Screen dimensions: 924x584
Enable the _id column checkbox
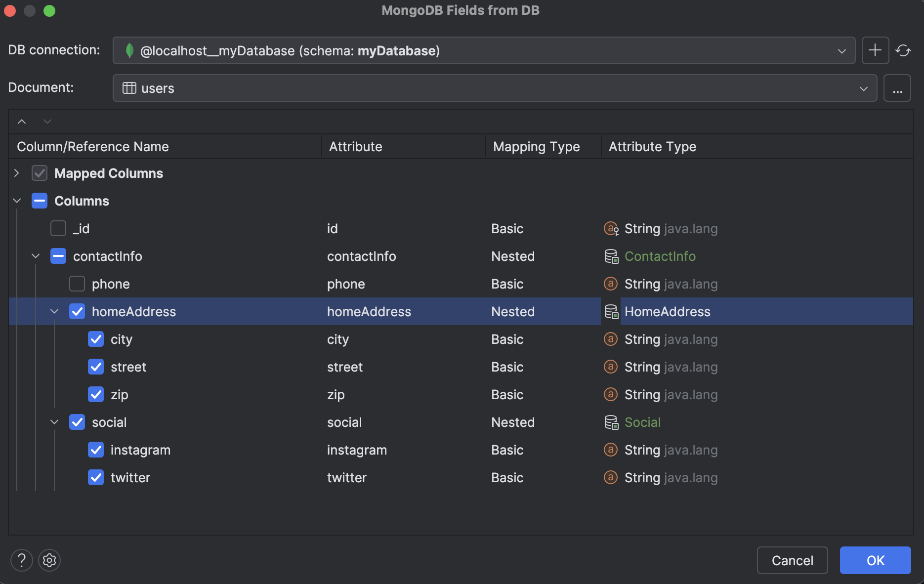coord(58,228)
